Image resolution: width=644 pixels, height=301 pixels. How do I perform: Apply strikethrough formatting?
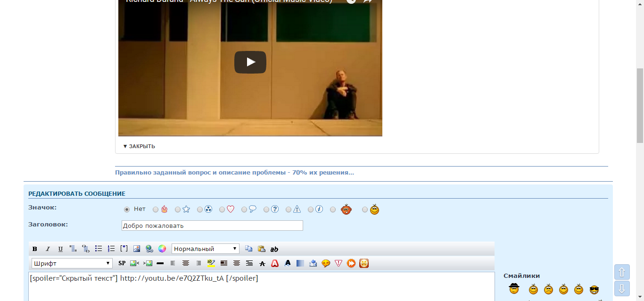(x=262, y=263)
